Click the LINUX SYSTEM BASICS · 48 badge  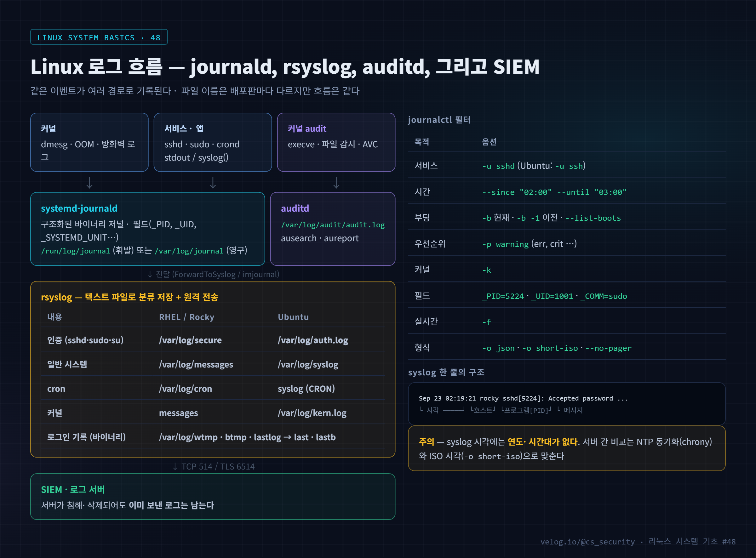99,37
